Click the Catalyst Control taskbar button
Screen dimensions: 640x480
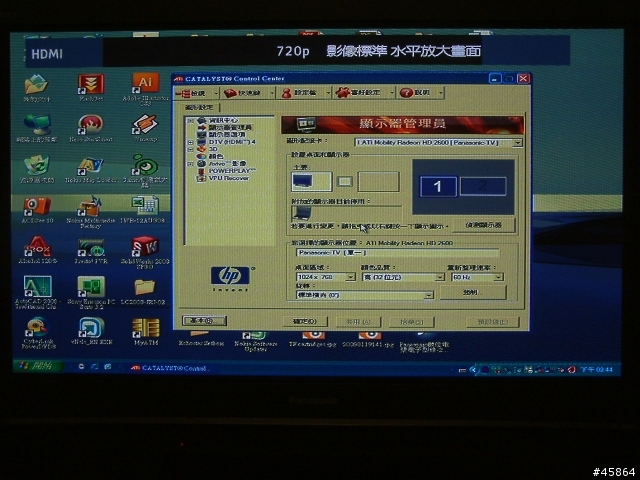click(x=171, y=368)
